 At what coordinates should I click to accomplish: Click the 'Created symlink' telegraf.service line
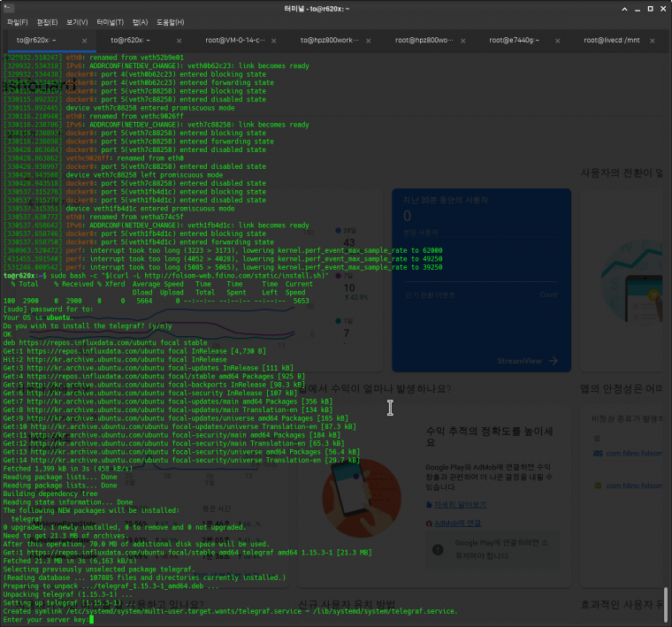pos(230,611)
